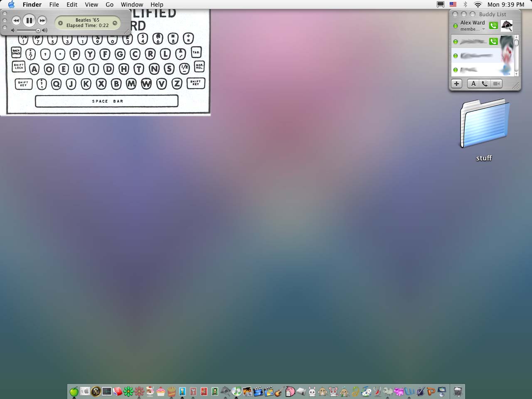532x399 pixels.
Task: Open the File menu
Action: (54, 5)
